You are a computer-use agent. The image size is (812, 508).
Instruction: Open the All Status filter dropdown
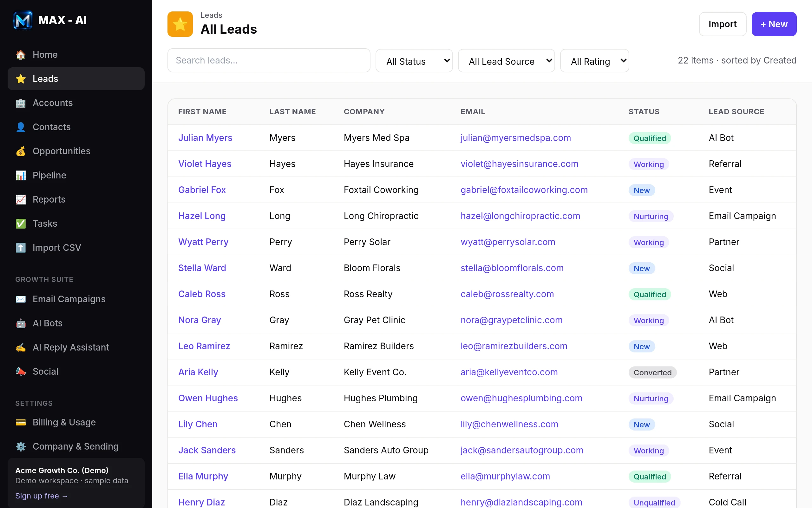pyautogui.click(x=414, y=61)
